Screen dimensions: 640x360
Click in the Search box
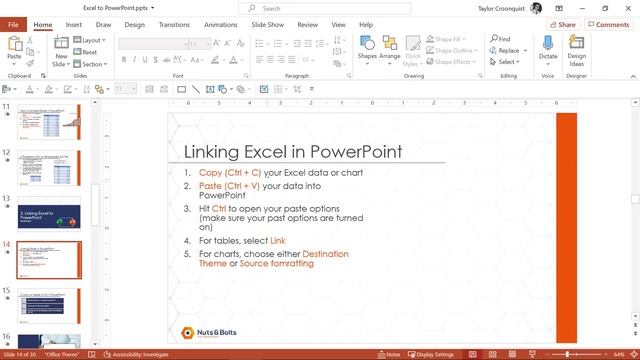click(324, 8)
